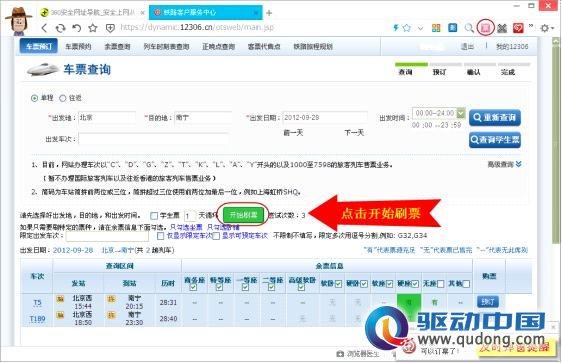
Task: Click the 预订 button for train T5
Action: [487, 302]
